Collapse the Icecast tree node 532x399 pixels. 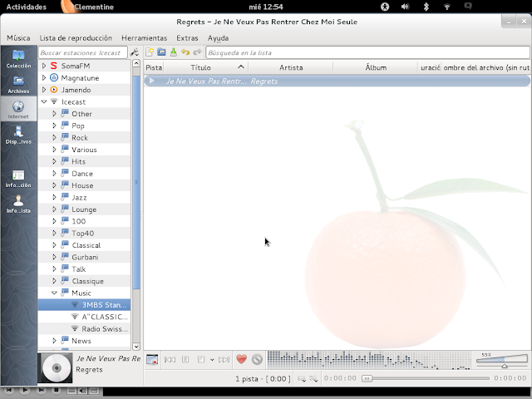(44, 101)
